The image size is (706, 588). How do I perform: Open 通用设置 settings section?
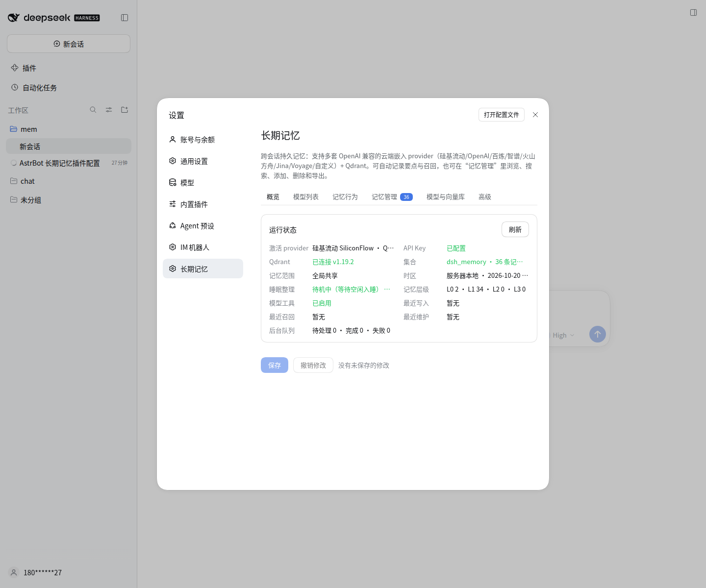pos(203,161)
